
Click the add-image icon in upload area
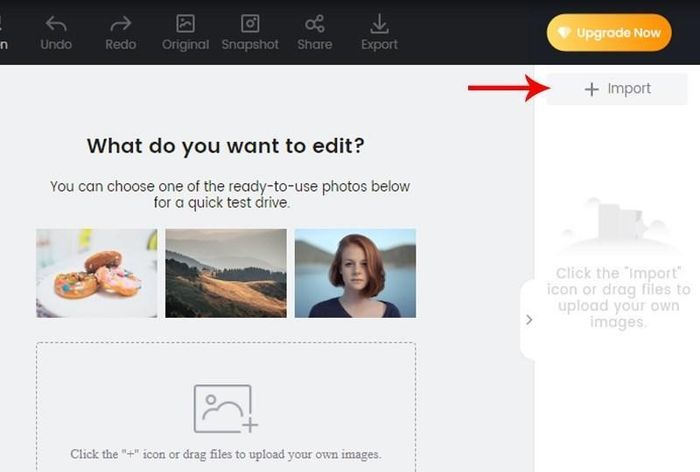point(225,409)
